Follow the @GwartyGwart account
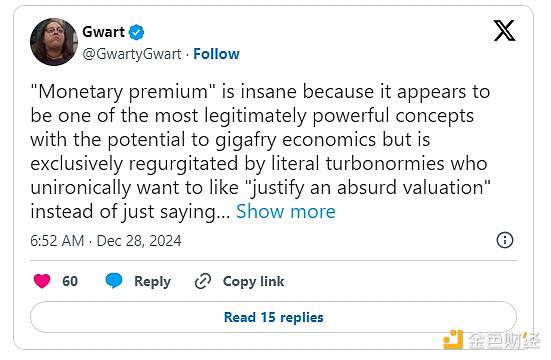This screenshot has width=551, height=360. pos(216,54)
